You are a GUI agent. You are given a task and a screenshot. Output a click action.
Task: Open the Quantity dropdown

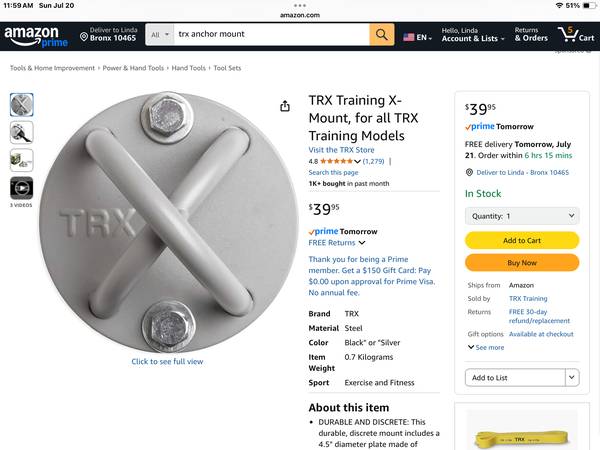pyautogui.click(x=522, y=216)
